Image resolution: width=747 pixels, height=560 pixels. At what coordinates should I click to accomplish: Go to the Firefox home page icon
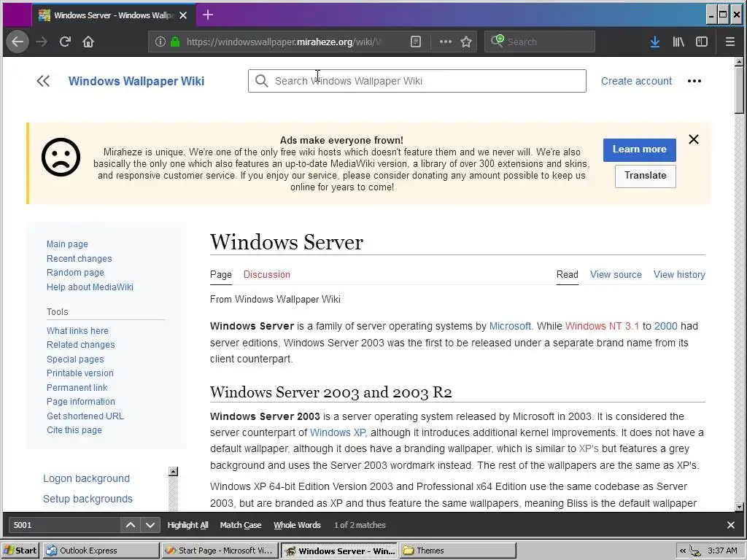[x=88, y=42]
